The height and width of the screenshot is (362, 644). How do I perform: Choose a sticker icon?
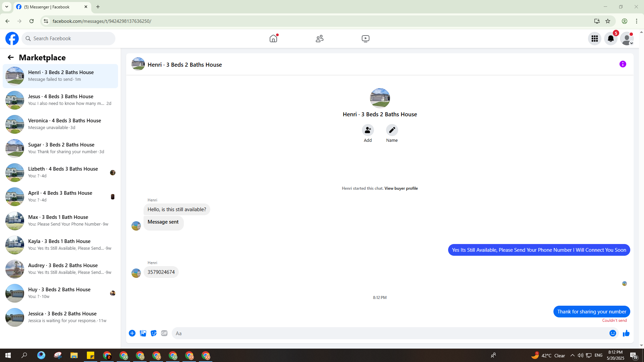(x=154, y=333)
